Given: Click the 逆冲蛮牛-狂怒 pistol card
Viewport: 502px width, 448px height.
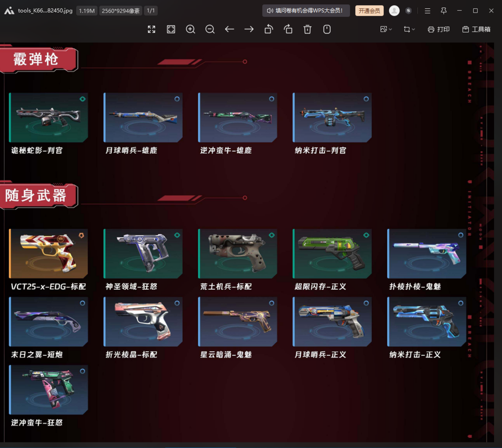Looking at the screenshot, I should 48,390.
